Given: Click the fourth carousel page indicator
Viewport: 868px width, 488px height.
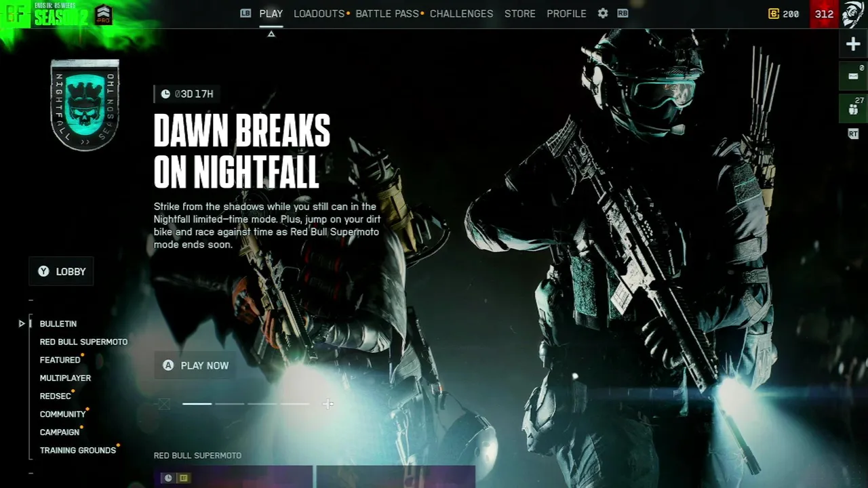Looking at the screenshot, I should click(x=295, y=404).
